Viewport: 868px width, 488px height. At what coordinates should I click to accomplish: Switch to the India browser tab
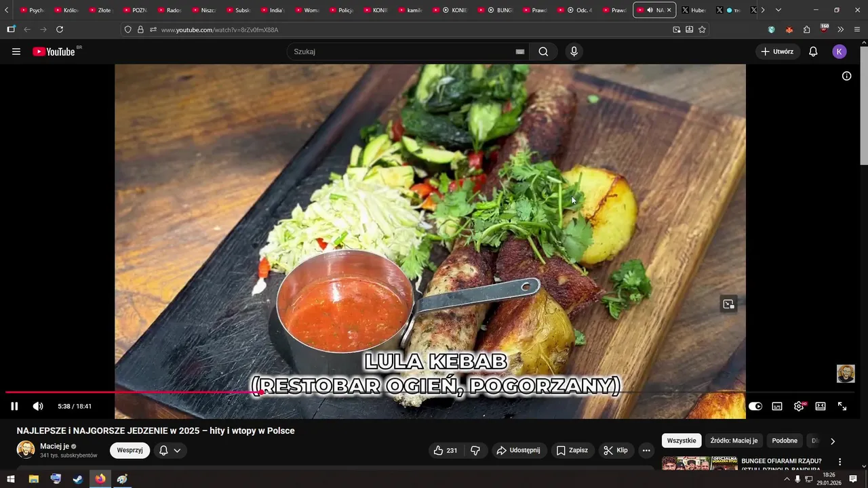click(x=272, y=10)
